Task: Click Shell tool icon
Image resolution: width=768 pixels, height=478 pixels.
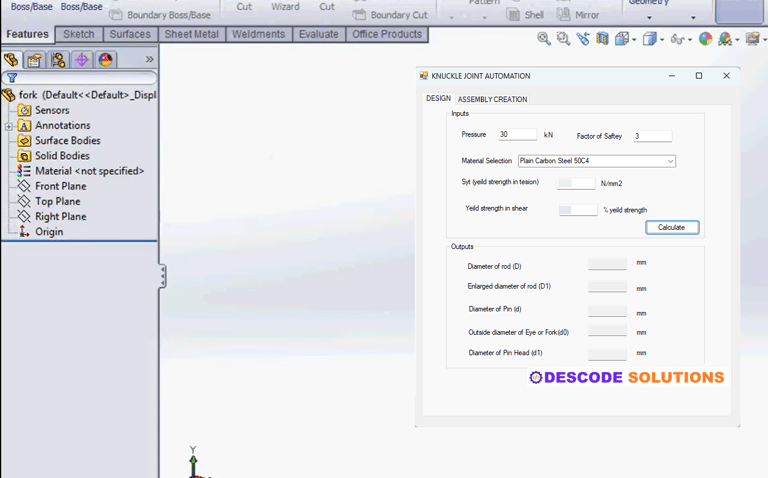Action: pos(513,15)
